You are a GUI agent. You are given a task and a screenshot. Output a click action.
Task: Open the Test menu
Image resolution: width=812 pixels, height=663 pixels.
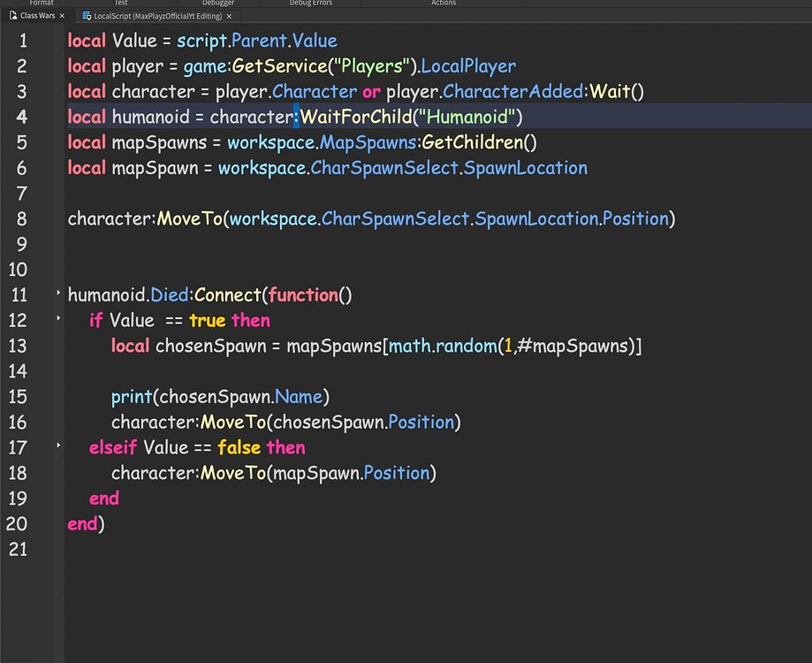point(120,3)
